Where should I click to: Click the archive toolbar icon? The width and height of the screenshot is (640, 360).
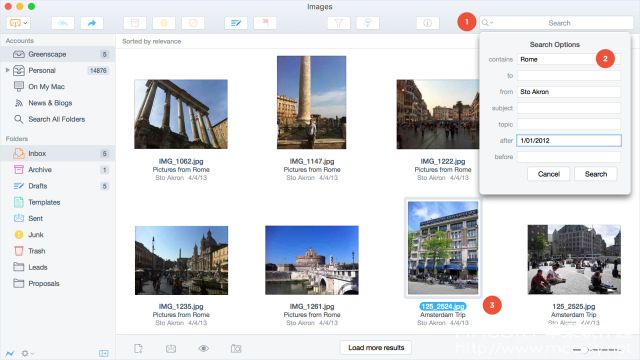[135, 23]
